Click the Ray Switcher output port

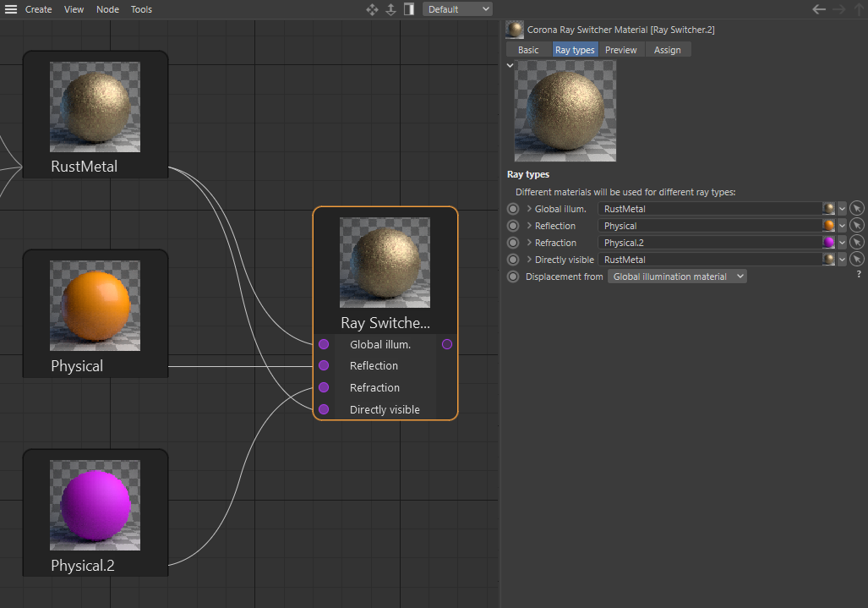(447, 344)
